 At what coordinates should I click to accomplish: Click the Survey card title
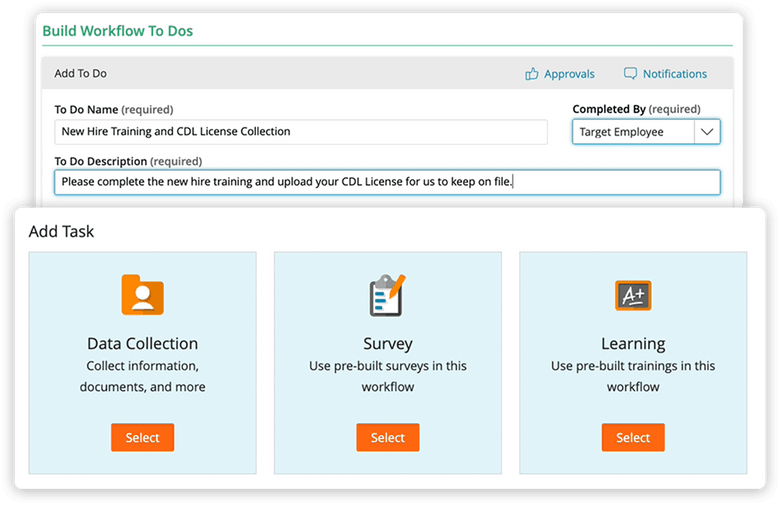388,344
